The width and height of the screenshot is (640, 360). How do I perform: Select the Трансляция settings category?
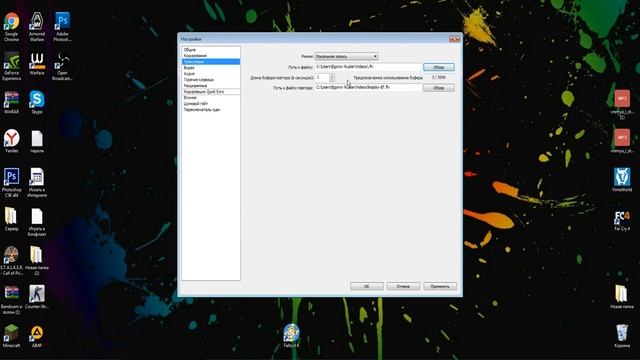(x=211, y=62)
